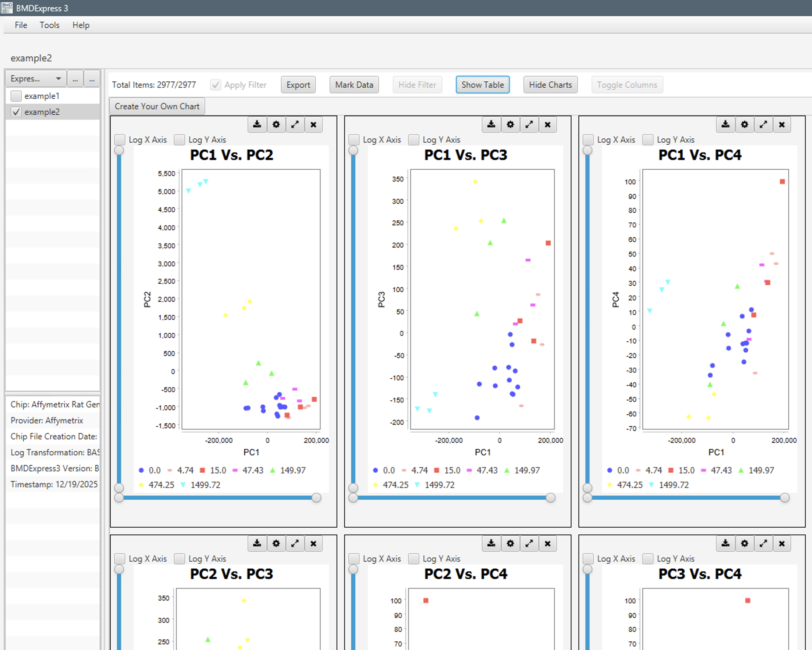Toggle Log X Axis on PC1 Vs. PC3
Viewport: 812px width, 650px height.
pyautogui.click(x=354, y=140)
